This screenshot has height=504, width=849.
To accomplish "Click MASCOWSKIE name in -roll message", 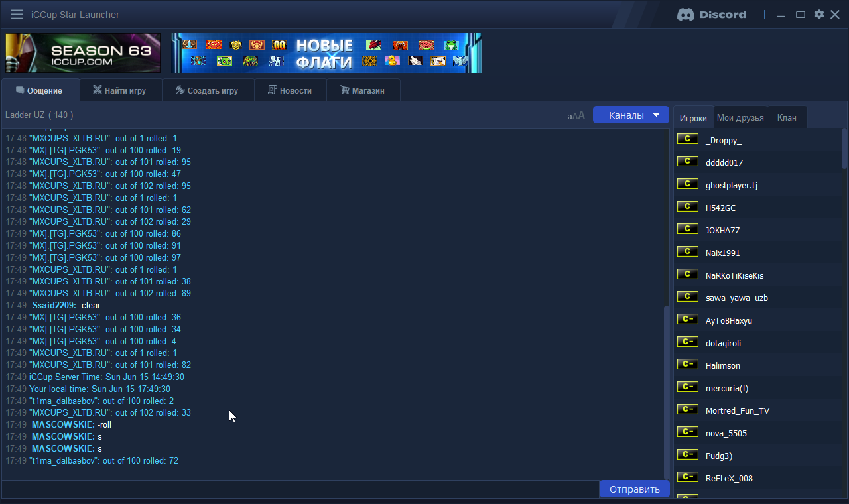I will pos(63,424).
